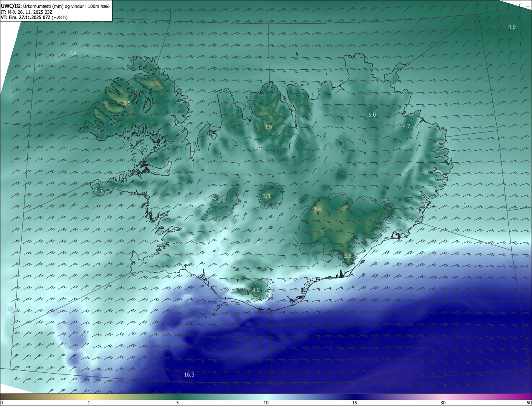Click the 0 tick on the color scale
Viewport: 532px width, 406px height.
[2, 403]
